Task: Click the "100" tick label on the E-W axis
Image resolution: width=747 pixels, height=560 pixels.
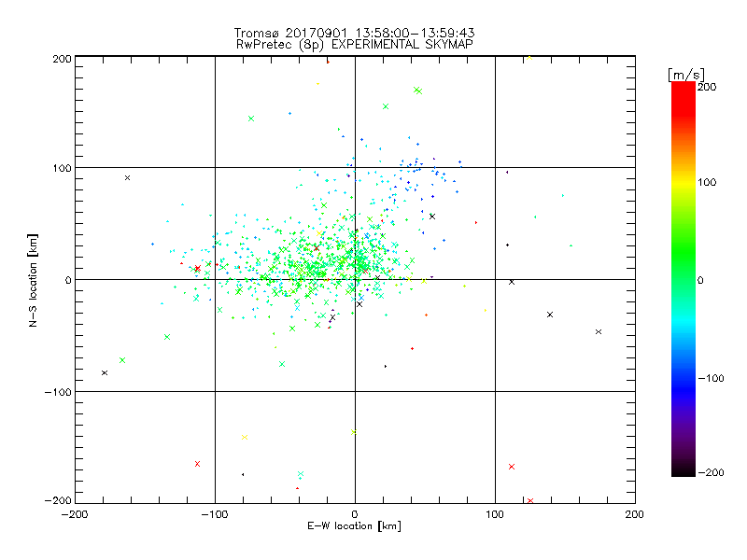Action: pyautogui.click(x=495, y=514)
